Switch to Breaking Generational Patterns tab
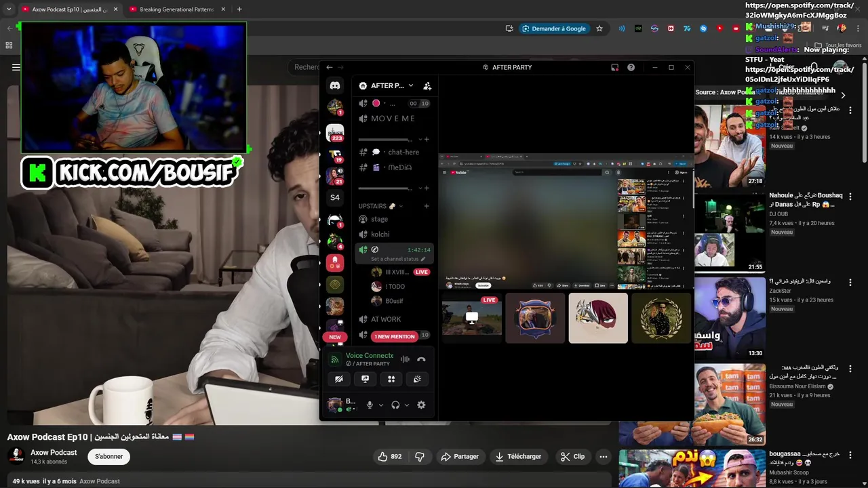The height and width of the screenshot is (488, 868). (176, 9)
